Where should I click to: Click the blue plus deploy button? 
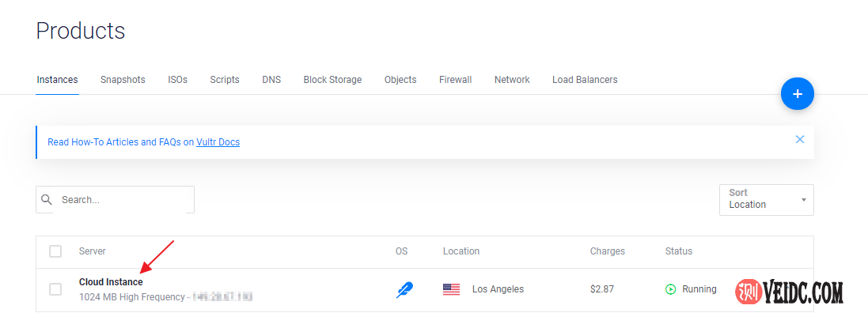[x=797, y=94]
